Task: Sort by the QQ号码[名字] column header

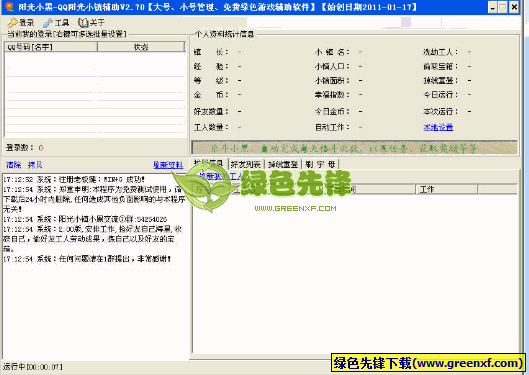Action: coord(51,47)
